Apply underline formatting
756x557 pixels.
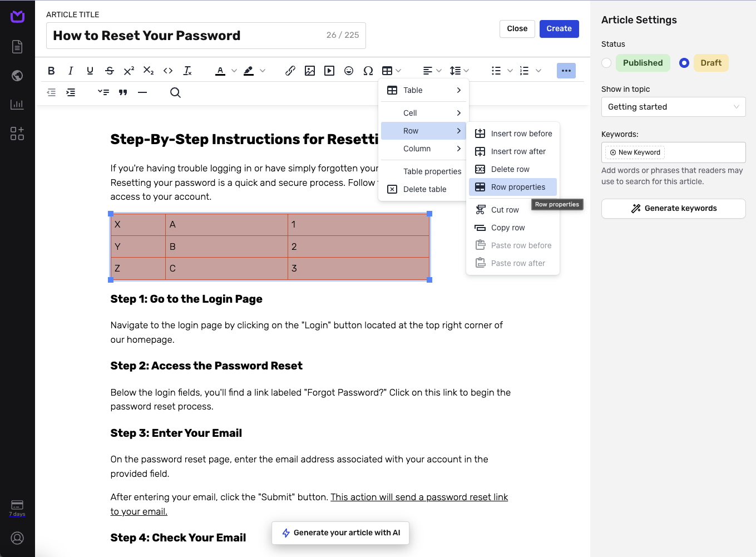pos(90,71)
